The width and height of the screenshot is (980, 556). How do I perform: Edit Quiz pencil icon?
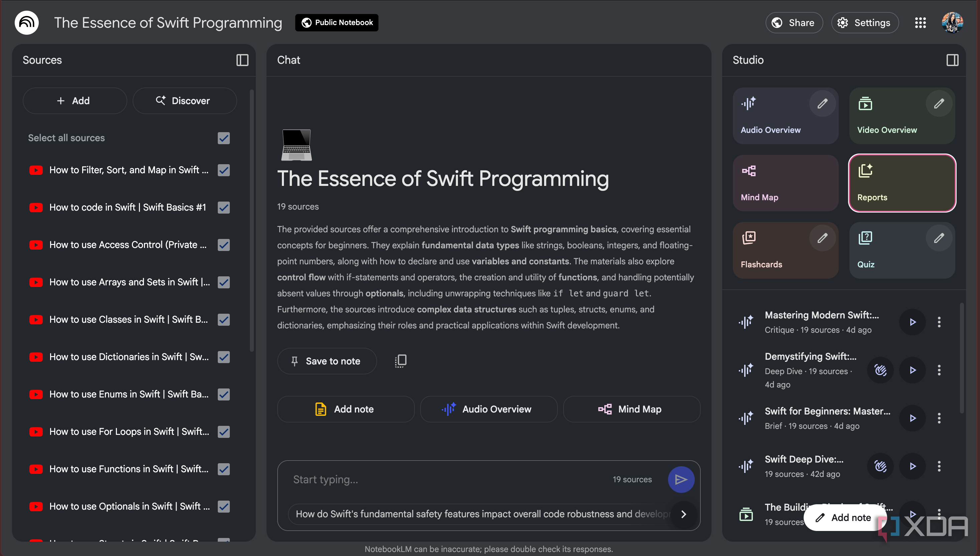[x=939, y=238]
